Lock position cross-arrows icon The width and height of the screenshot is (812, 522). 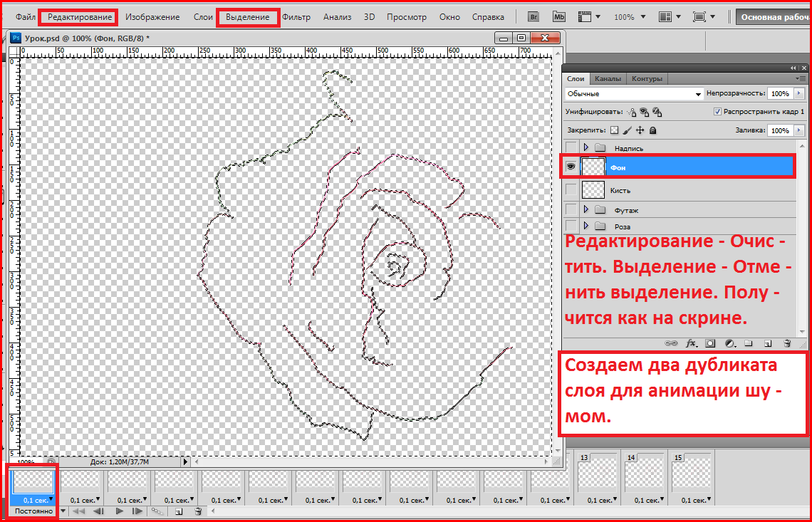click(x=640, y=130)
